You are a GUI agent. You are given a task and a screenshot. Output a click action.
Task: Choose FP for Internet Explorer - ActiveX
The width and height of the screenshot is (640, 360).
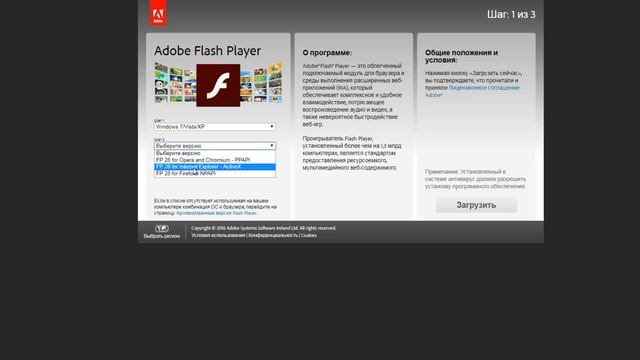215,167
